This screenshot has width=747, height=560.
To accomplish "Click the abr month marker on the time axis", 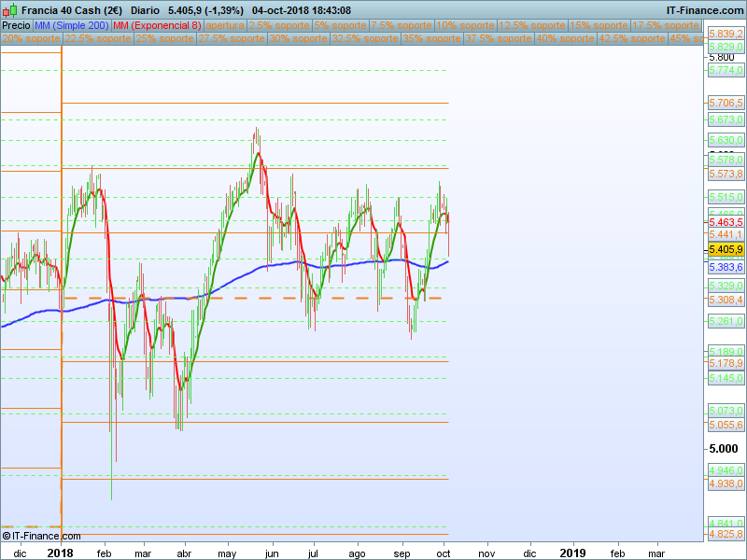I will [x=184, y=553].
